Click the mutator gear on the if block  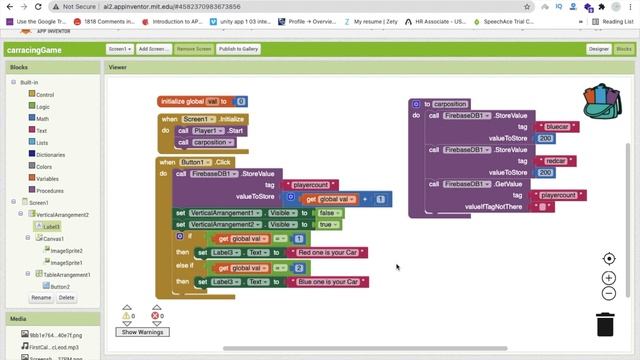click(180, 236)
